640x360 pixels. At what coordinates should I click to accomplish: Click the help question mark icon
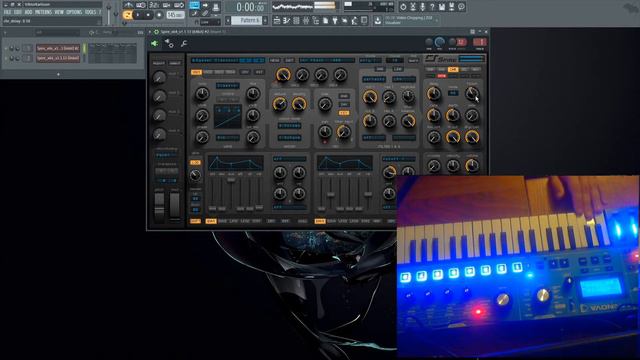click(x=432, y=7)
